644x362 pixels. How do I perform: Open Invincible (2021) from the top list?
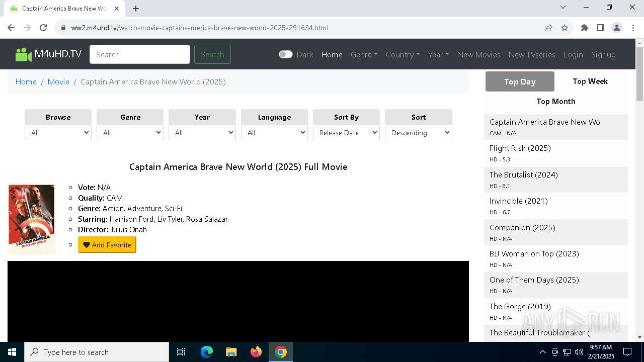(519, 201)
